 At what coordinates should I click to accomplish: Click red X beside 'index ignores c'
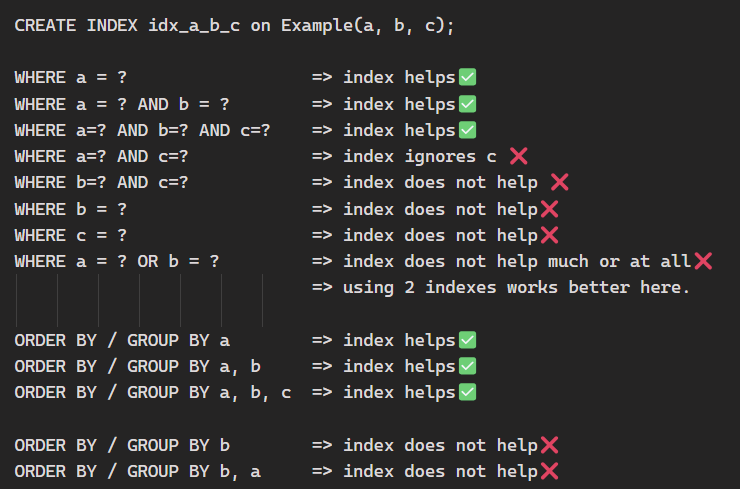[518, 155]
